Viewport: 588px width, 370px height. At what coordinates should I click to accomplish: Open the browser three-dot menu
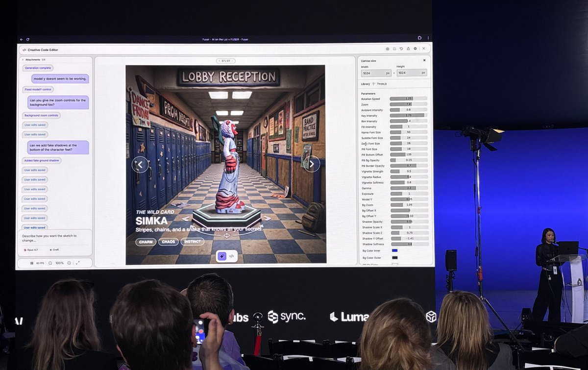[428, 38]
